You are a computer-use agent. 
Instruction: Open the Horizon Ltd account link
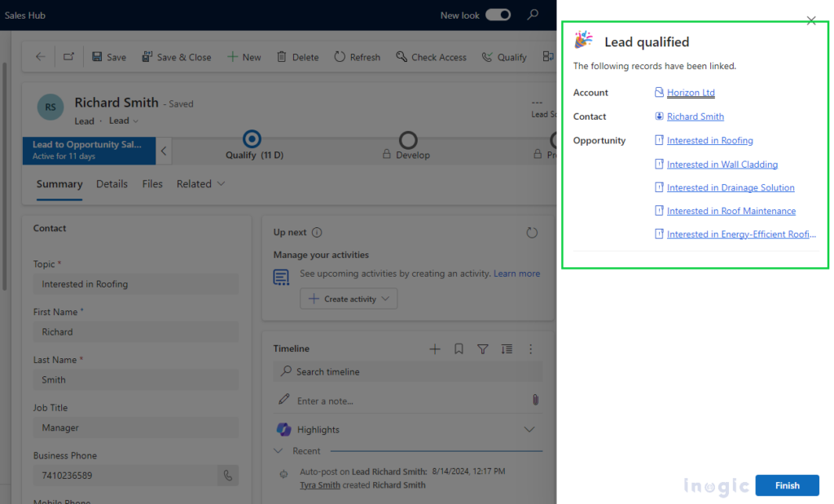(691, 93)
